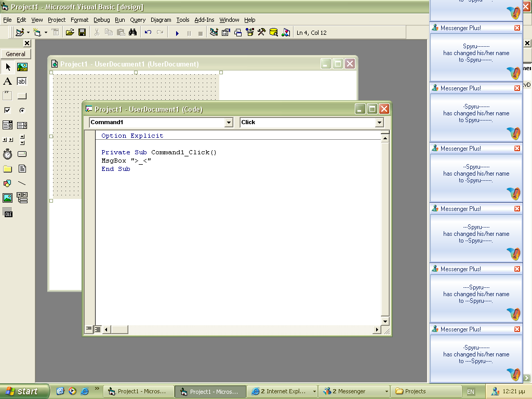Expand the Click procedure dropdown
The image size is (532, 399).
coord(379,123)
